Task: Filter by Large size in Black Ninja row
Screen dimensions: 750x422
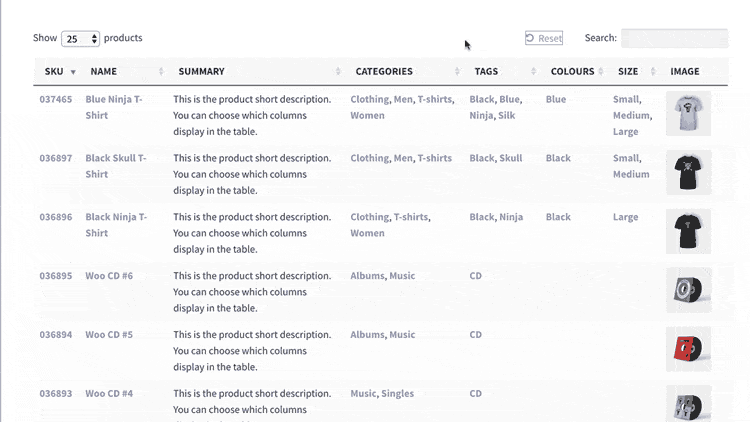Action: 626,217
